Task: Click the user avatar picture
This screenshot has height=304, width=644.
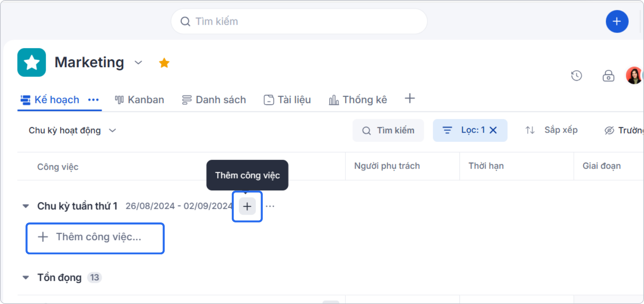Action: click(634, 75)
